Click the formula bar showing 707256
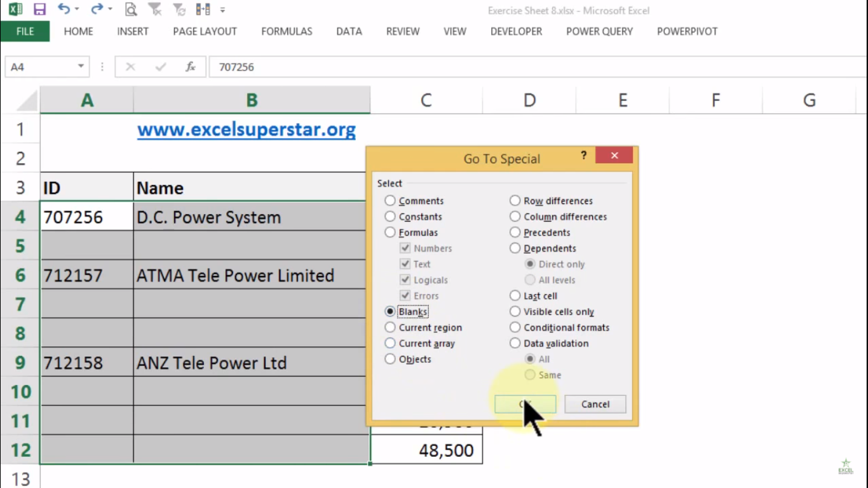 [x=538, y=67]
